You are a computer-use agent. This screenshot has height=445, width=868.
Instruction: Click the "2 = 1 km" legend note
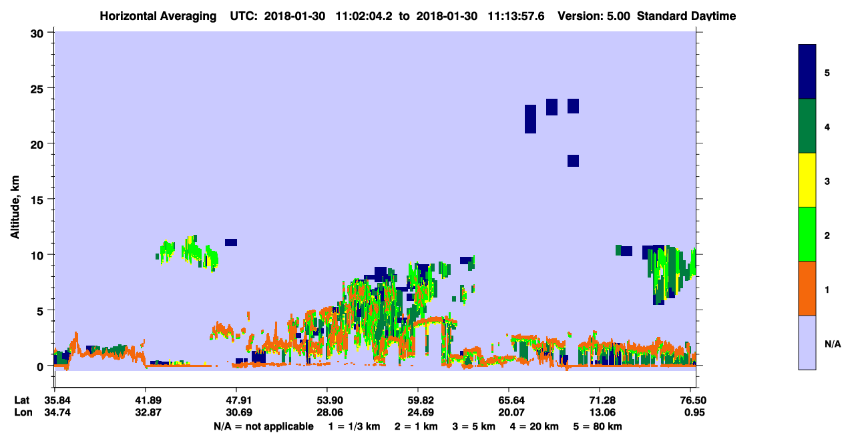coord(416,426)
